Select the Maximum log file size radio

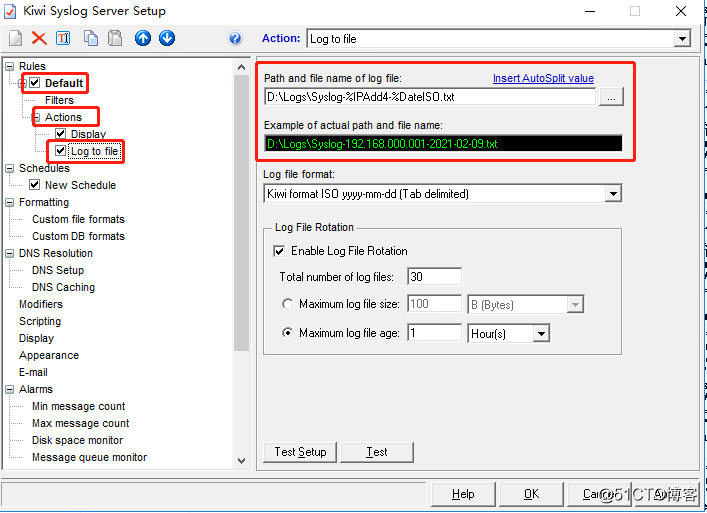pyautogui.click(x=287, y=304)
